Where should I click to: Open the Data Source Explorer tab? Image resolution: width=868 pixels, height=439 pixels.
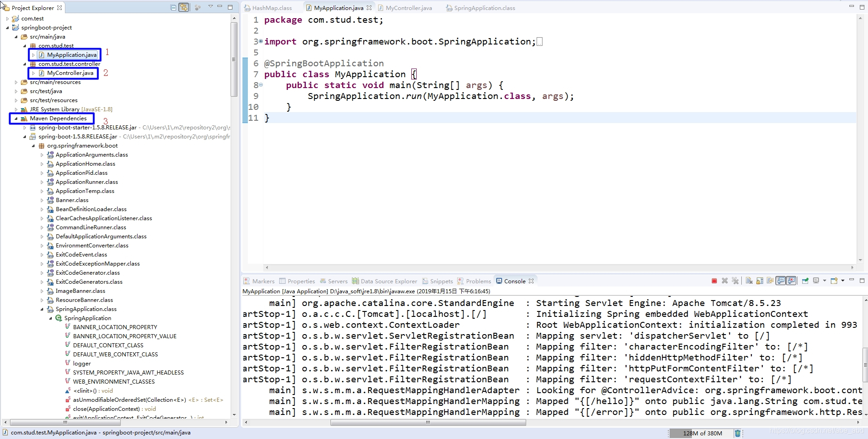click(385, 281)
